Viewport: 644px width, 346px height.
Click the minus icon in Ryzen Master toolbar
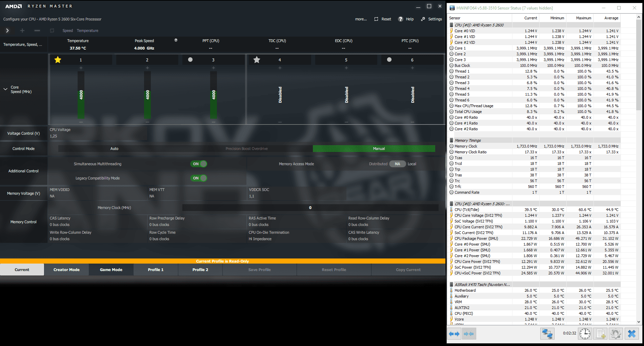(x=37, y=31)
